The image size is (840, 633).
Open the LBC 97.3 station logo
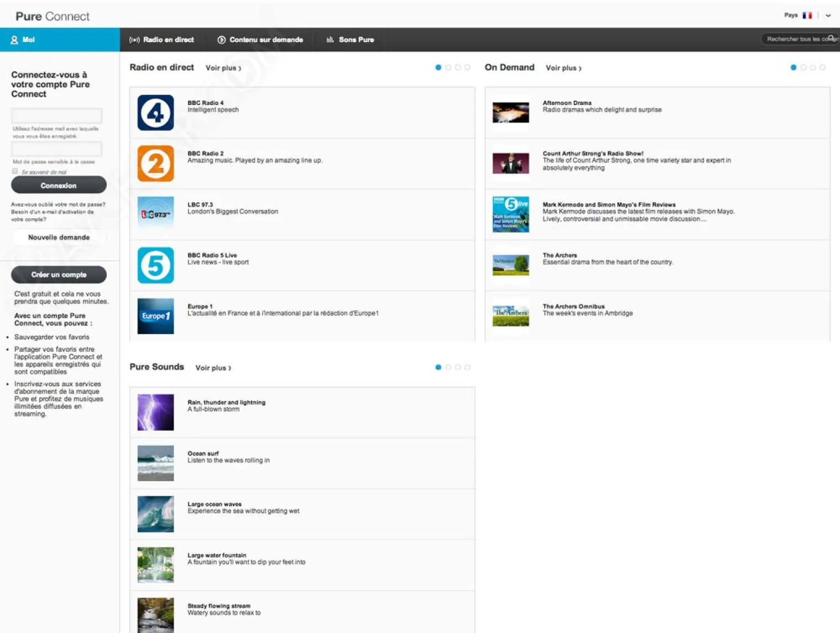tap(155, 214)
